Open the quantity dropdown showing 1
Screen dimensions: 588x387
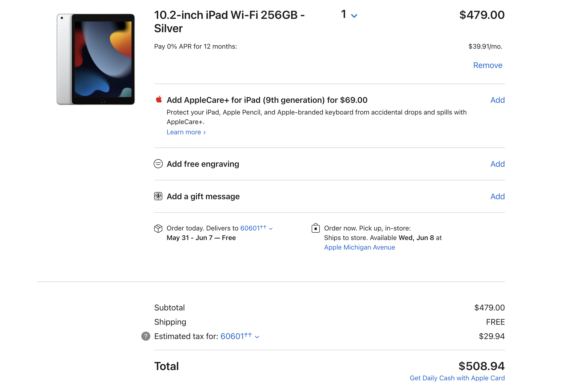tap(349, 15)
